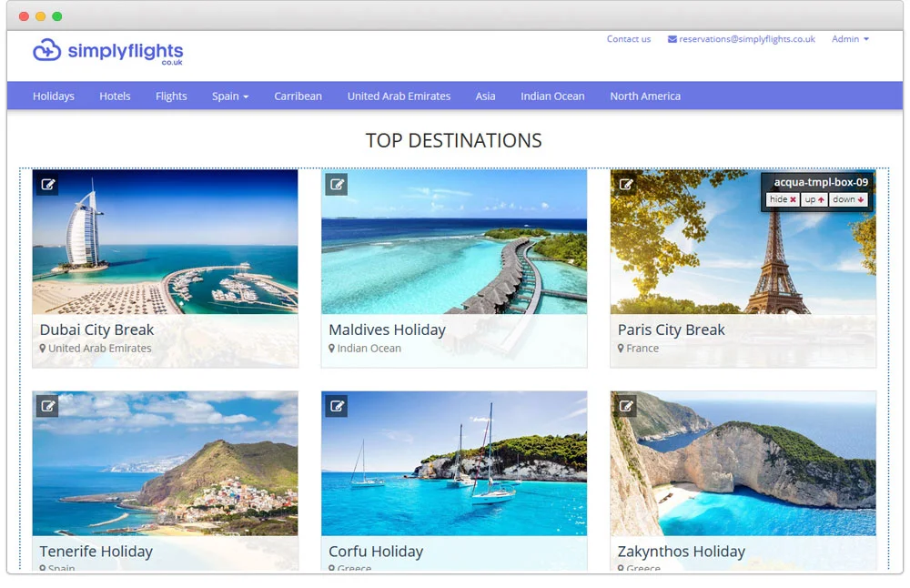This screenshot has height=588, width=910.
Task: Expand the Spain dropdown menu
Action: pos(230,96)
